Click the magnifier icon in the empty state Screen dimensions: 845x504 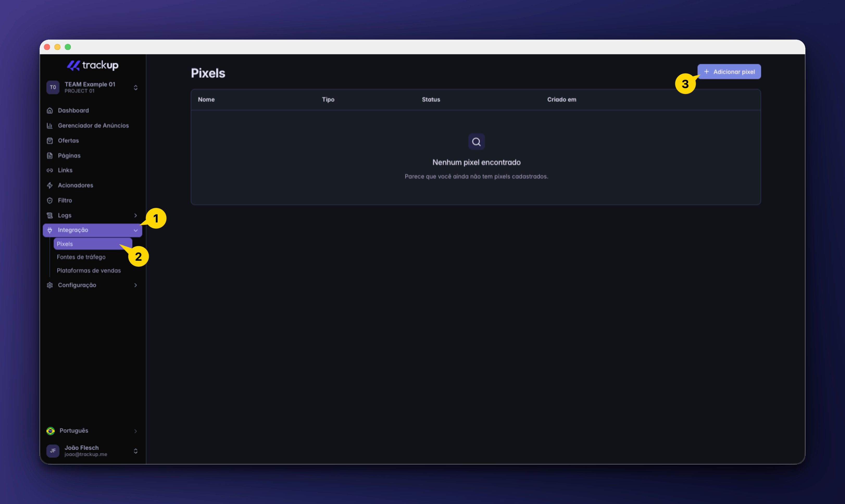(x=476, y=142)
